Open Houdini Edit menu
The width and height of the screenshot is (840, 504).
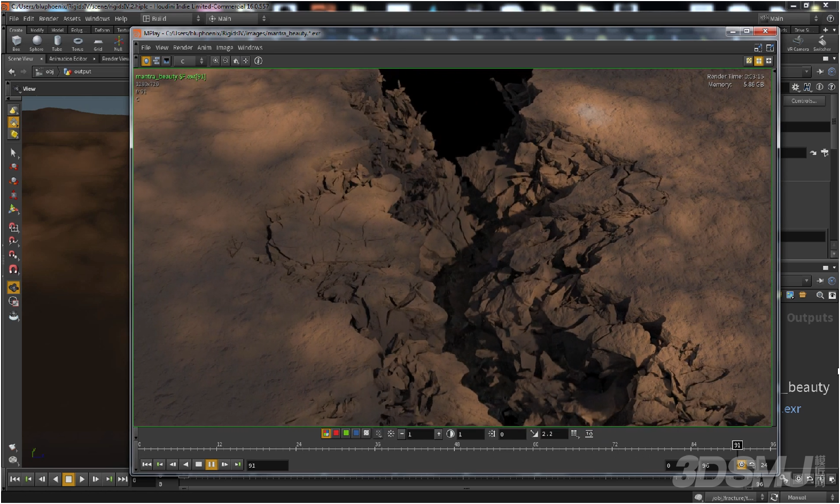tap(29, 19)
